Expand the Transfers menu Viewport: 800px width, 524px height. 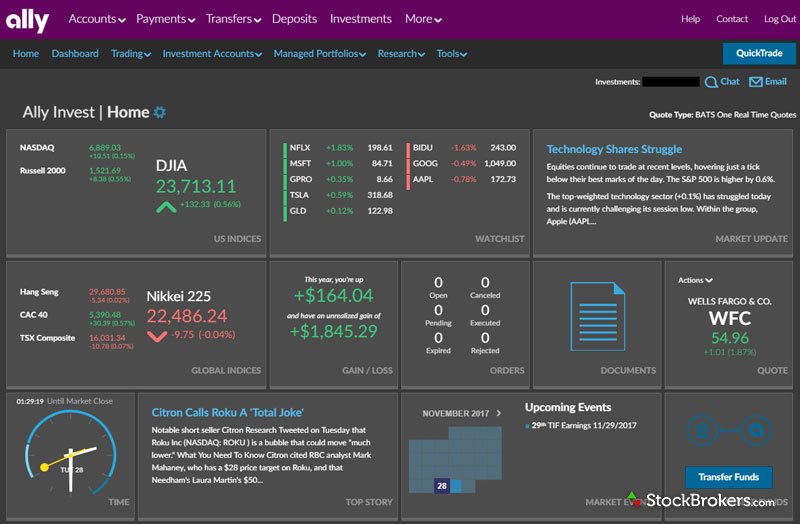click(x=233, y=19)
